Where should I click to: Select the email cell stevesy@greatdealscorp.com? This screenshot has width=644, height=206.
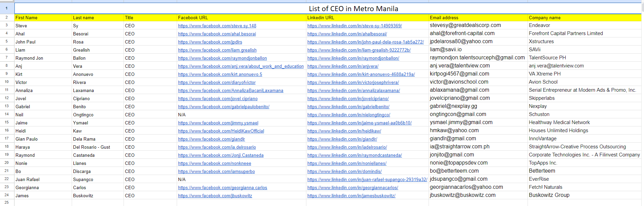click(x=478, y=25)
